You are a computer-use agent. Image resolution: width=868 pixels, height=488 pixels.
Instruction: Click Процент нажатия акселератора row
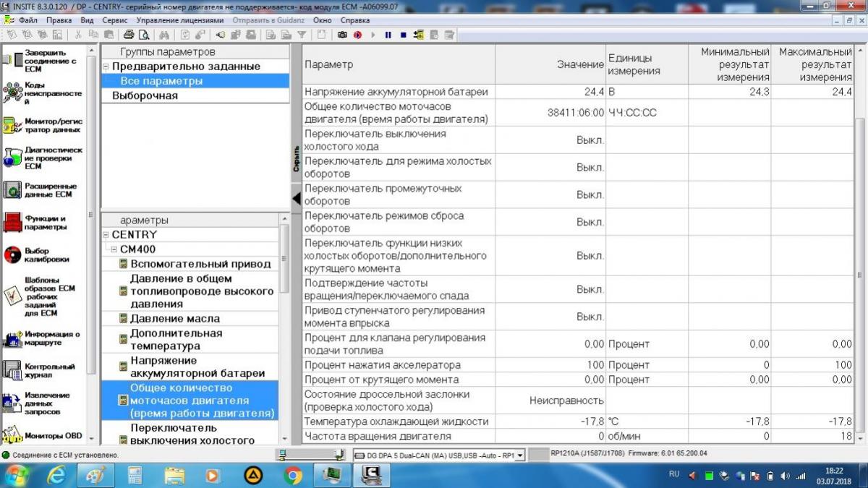(x=578, y=365)
